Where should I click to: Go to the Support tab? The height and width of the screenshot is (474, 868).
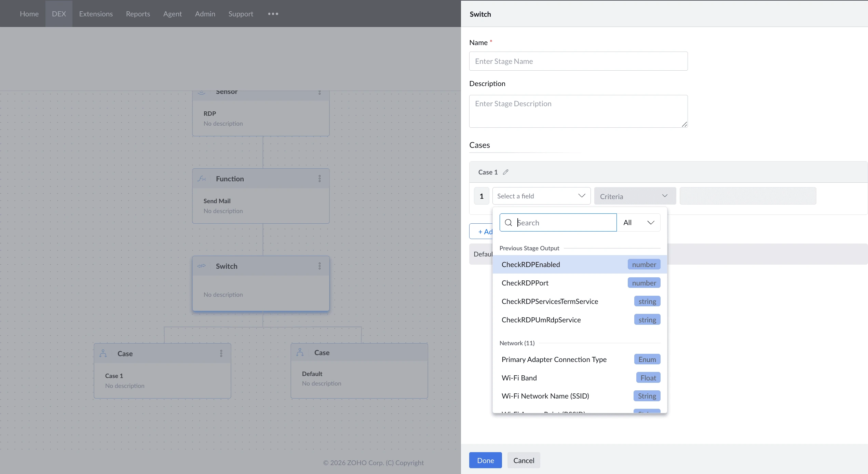point(241,14)
